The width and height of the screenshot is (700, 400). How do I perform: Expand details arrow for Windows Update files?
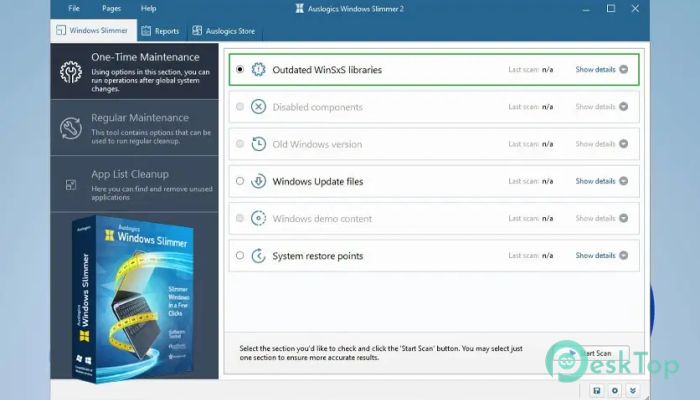coord(624,181)
